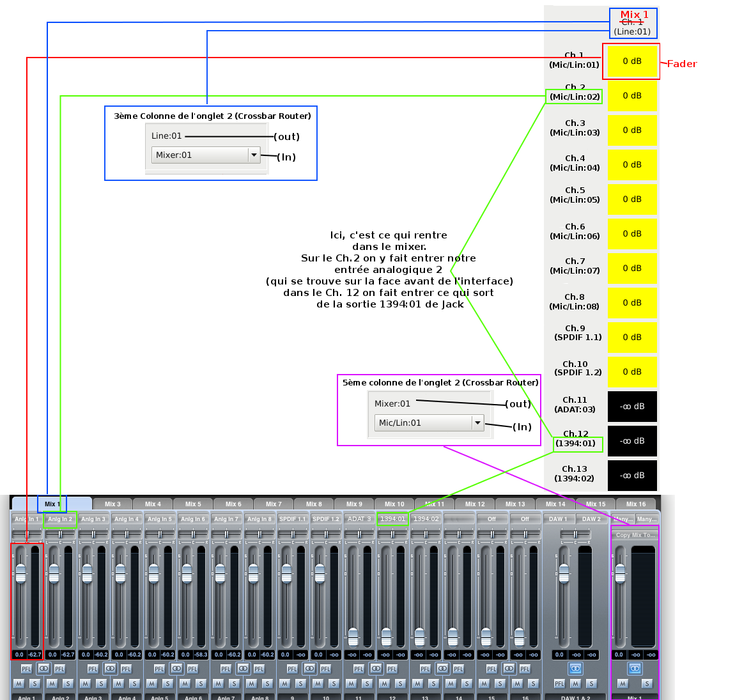
Task: Link channels 11 and 12 stereo
Action: pyautogui.click(x=376, y=669)
